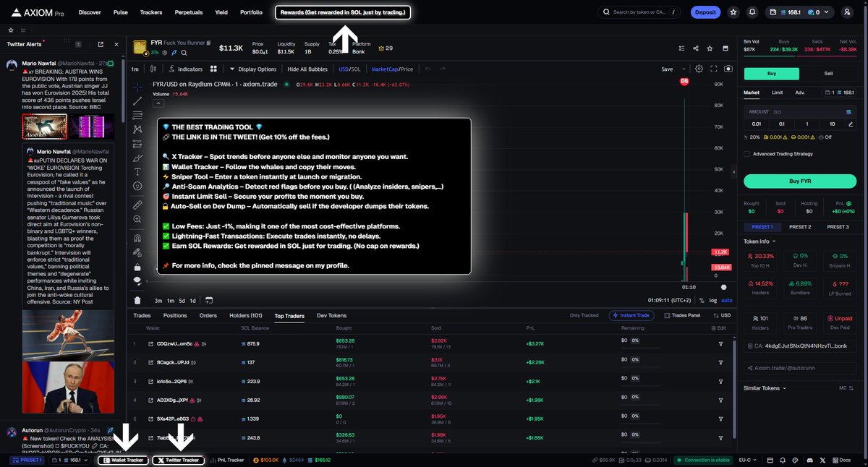Open the notifications bell in top bar

point(752,12)
